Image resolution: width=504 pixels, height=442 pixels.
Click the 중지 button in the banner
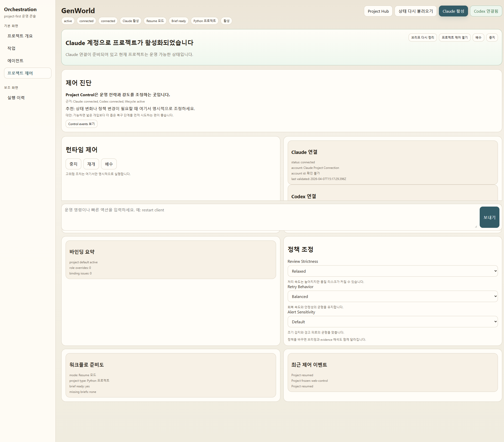(x=492, y=37)
